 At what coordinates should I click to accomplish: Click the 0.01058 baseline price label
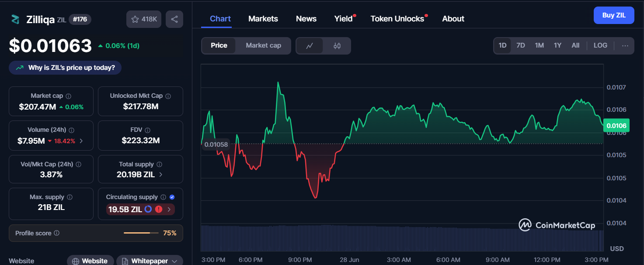click(216, 145)
